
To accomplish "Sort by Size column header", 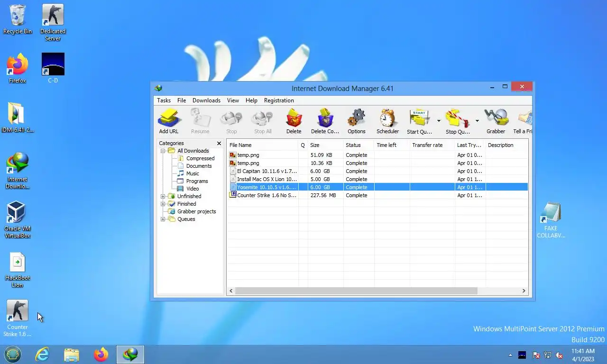I will (325, 145).
